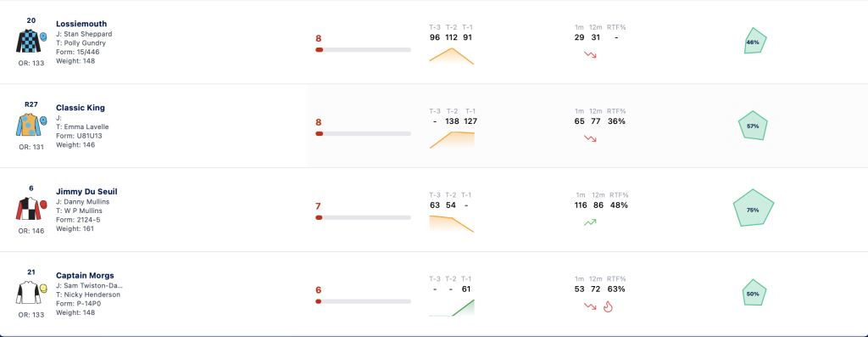This screenshot has height=337, width=868.
Task: Click Lossiemouth's blue checkered jockey silk
Action: (x=28, y=41)
